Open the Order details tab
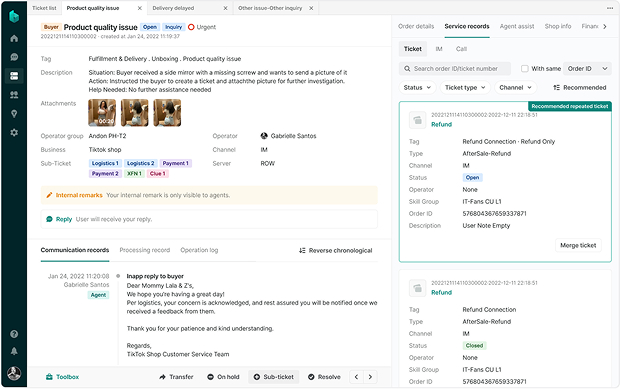 (x=416, y=26)
